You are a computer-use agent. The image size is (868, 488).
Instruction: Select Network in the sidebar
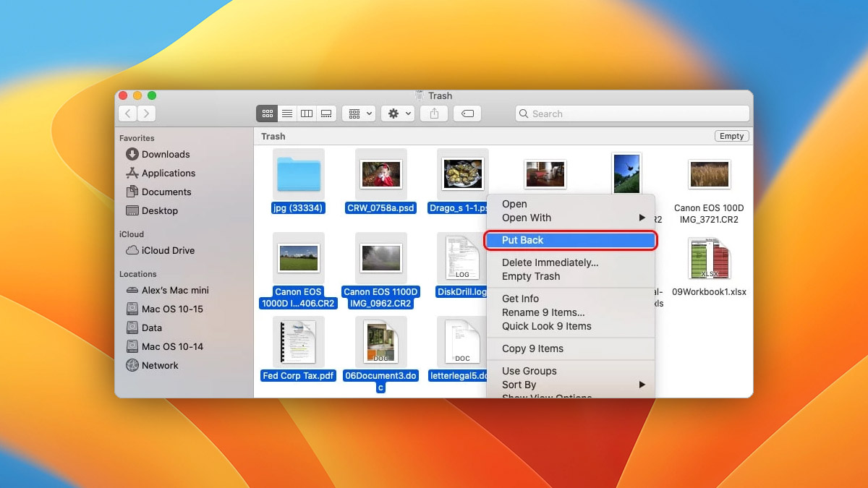[x=152, y=365]
